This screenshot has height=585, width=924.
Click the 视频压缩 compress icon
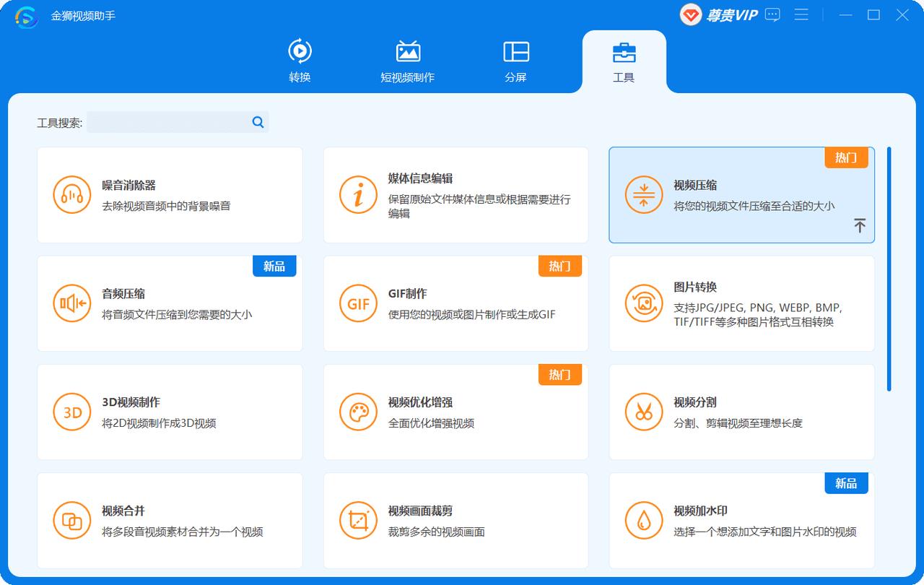pos(644,195)
